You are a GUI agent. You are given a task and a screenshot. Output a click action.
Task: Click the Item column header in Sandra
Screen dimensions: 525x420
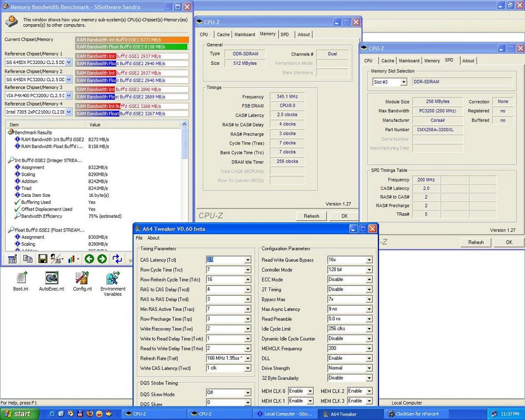46,125
